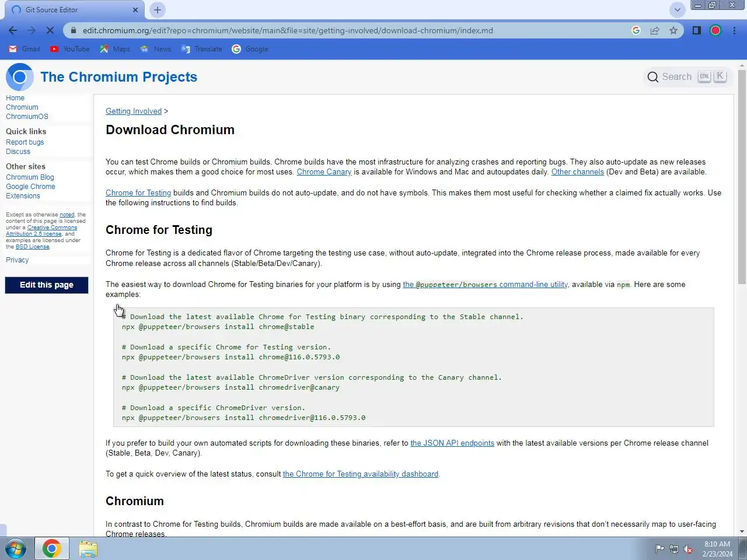Open the Chrome profile avatar

point(715,30)
